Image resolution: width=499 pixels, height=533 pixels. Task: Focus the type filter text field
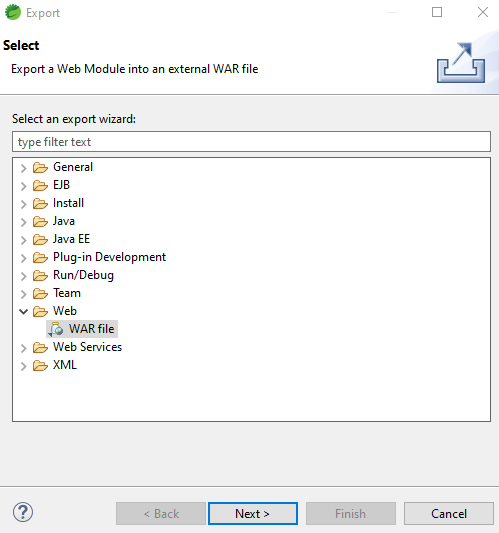point(252,142)
